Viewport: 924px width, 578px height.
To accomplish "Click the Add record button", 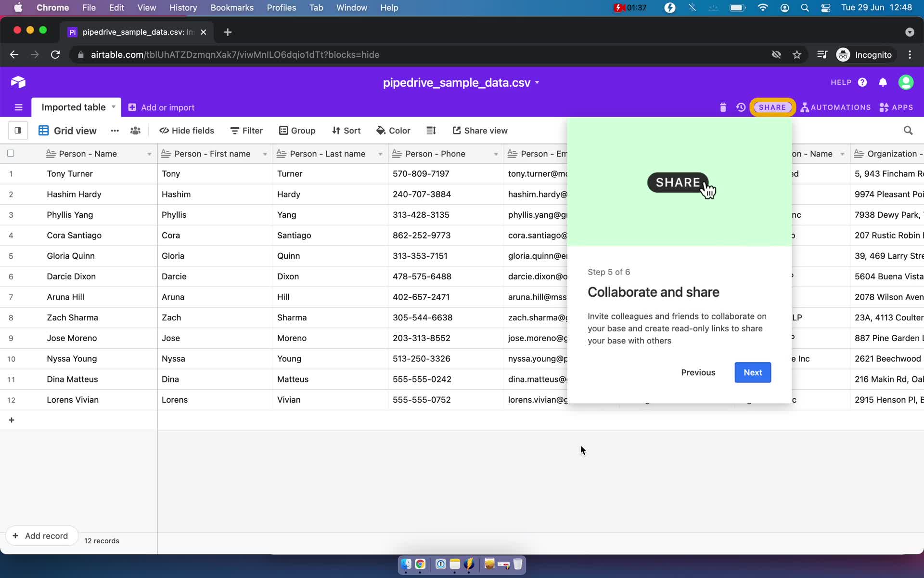I will [41, 536].
